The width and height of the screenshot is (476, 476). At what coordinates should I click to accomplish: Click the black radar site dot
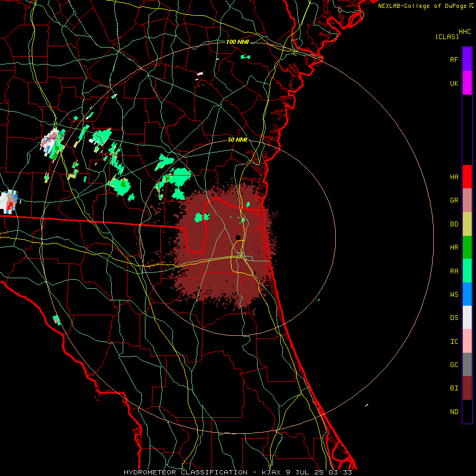238,237
